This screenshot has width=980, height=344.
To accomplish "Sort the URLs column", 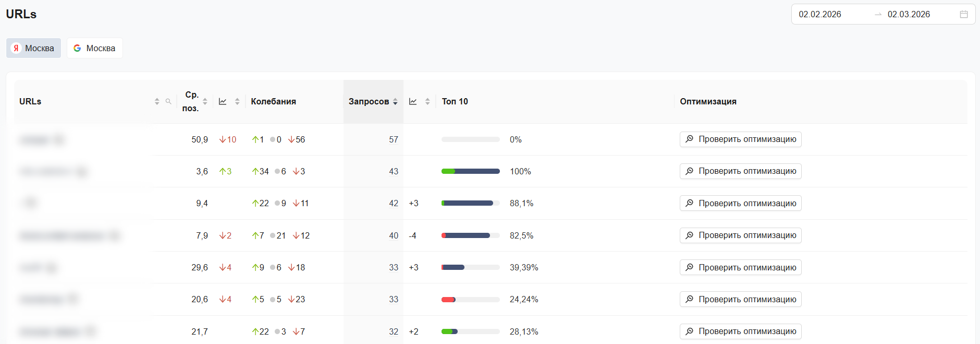I will [157, 101].
